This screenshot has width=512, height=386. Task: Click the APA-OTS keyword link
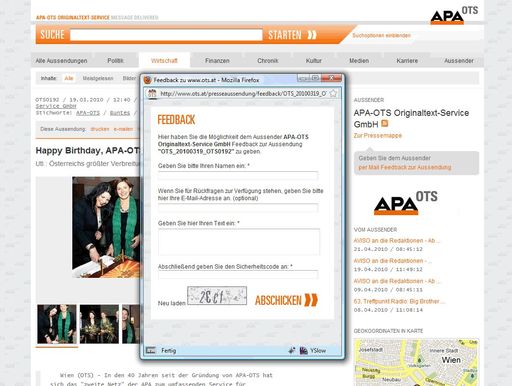[x=88, y=113]
